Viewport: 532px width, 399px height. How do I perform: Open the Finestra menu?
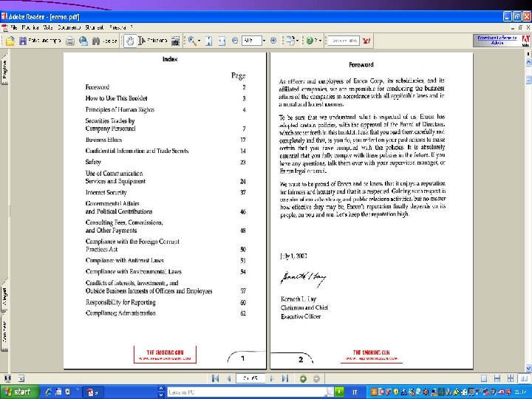pos(117,27)
